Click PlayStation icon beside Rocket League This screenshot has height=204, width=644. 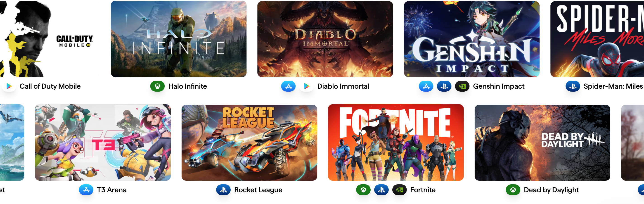(x=223, y=190)
